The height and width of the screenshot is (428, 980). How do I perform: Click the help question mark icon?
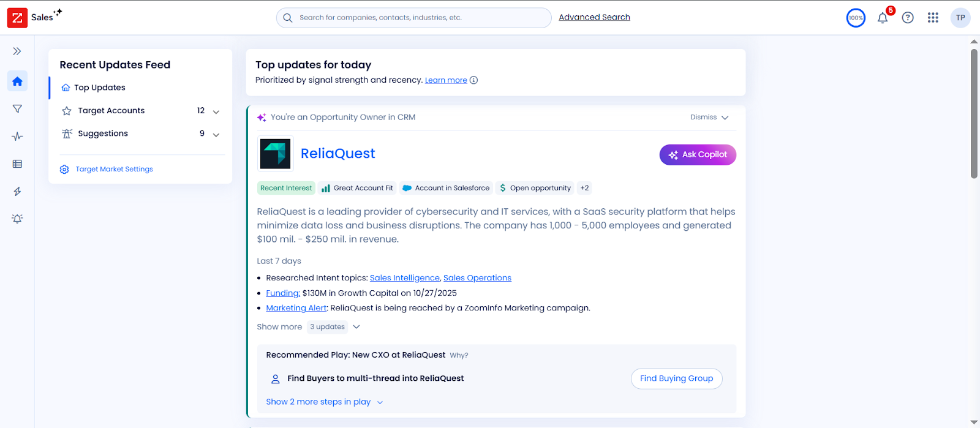[908, 18]
